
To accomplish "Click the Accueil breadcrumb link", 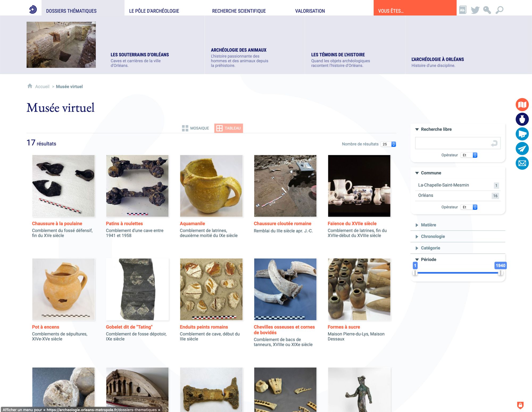I will [42, 87].
